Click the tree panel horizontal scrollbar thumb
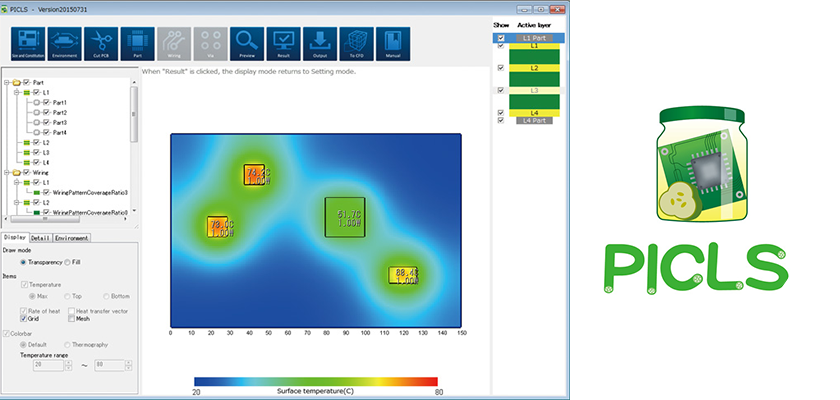This screenshot has width=840, height=400. (46, 218)
